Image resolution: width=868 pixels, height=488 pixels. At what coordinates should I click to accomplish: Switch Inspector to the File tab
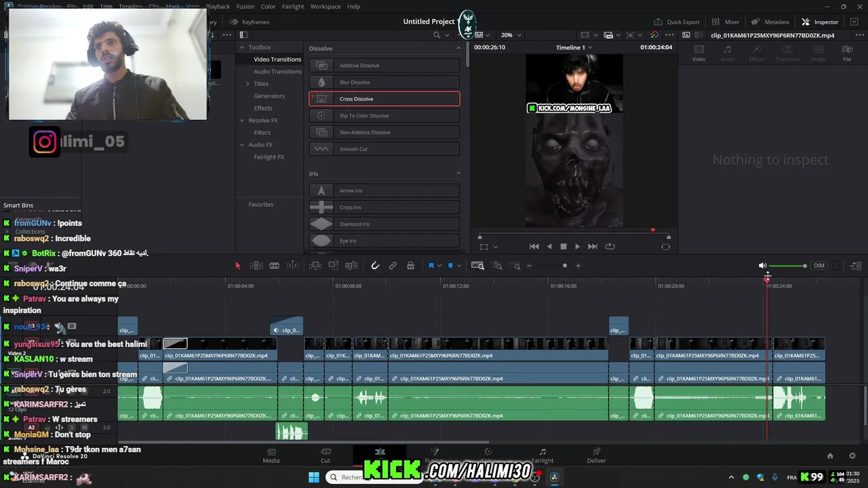click(x=847, y=53)
